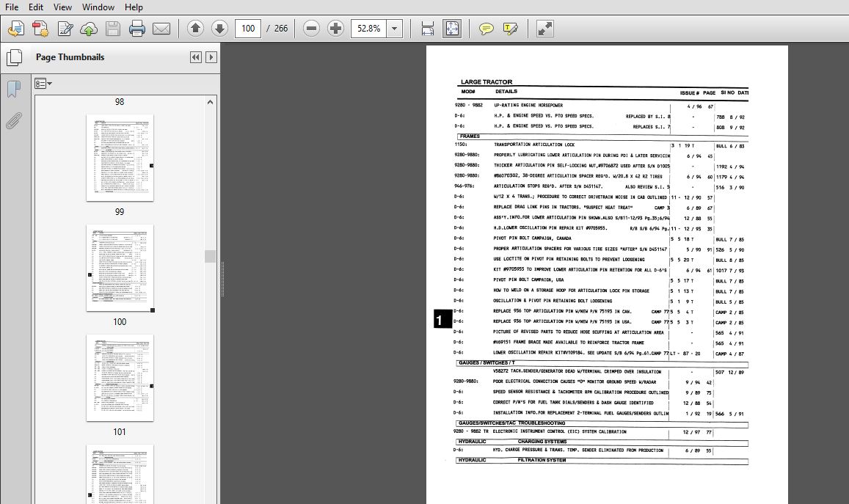Open the Attachments paperclip panel icon

point(13,121)
